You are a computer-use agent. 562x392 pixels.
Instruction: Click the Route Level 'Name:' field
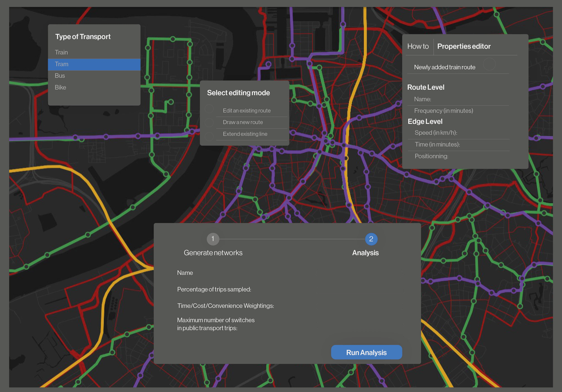tap(458, 99)
